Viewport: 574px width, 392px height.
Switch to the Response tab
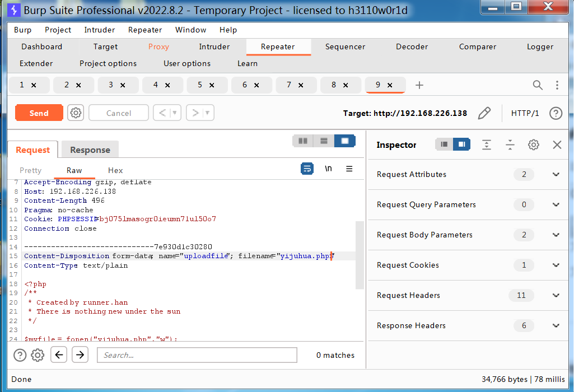point(90,150)
